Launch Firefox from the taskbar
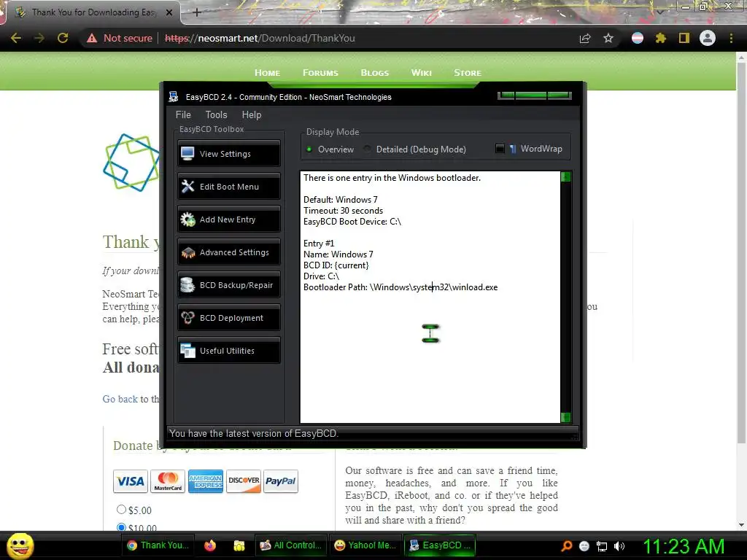Viewport: 747px width, 560px height. click(210, 545)
